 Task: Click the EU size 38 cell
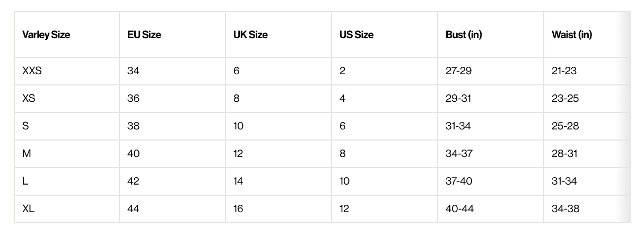click(x=133, y=126)
